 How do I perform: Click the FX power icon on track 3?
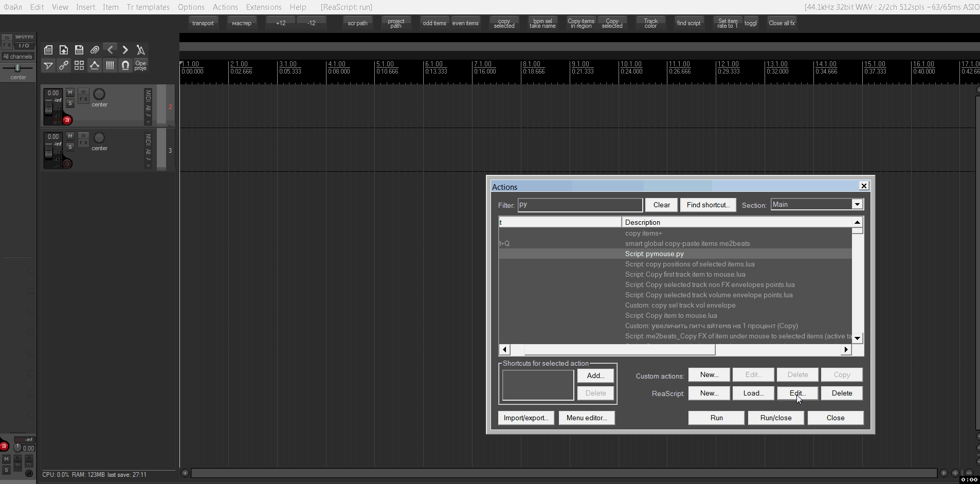tap(83, 136)
